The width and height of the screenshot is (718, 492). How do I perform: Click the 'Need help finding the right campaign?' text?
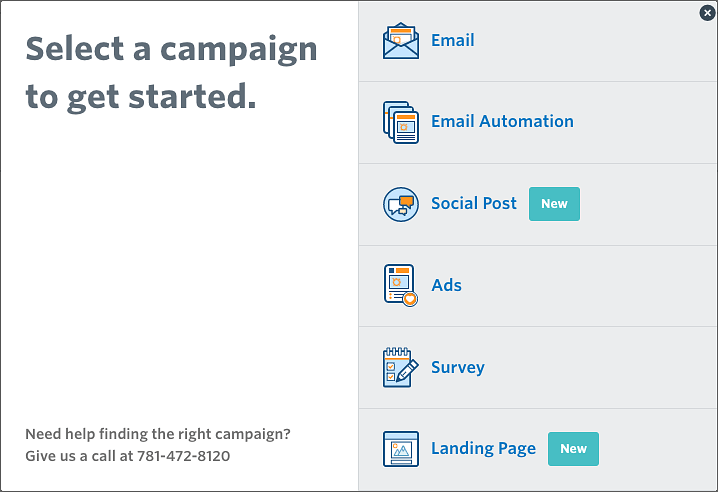click(x=158, y=434)
